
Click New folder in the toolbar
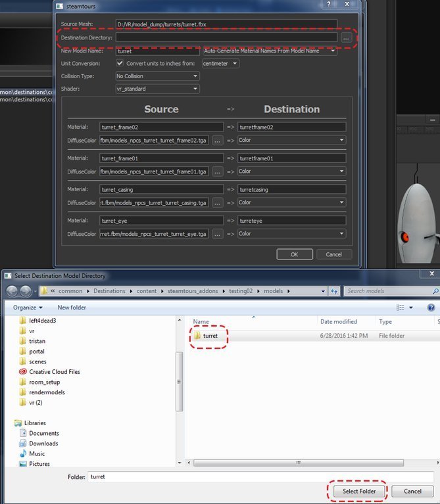(x=72, y=308)
